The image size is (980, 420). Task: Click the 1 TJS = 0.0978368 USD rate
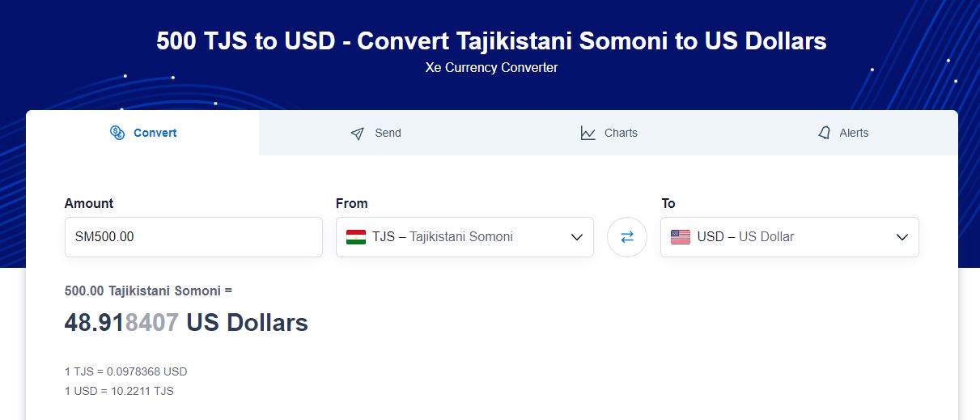point(125,371)
